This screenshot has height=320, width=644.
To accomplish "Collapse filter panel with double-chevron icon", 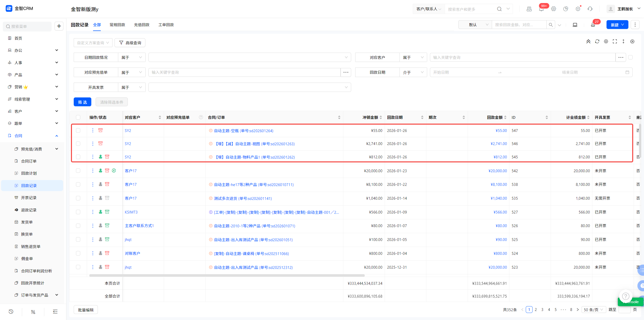I will click(588, 42).
